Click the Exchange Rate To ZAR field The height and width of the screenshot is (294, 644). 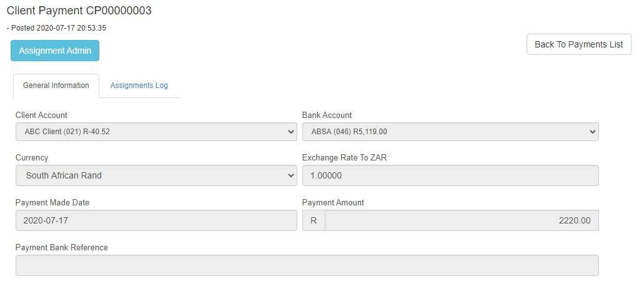click(450, 175)
